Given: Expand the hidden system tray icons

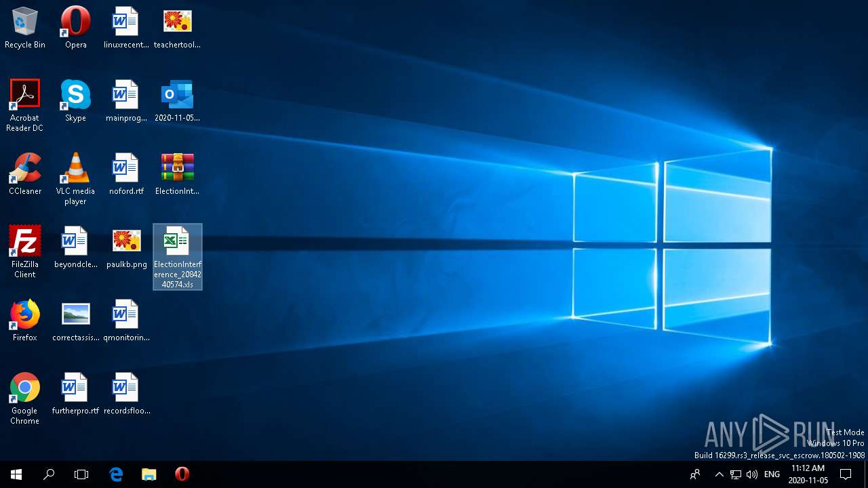Looking at the screenshot, I should click(x=719, y=474).
